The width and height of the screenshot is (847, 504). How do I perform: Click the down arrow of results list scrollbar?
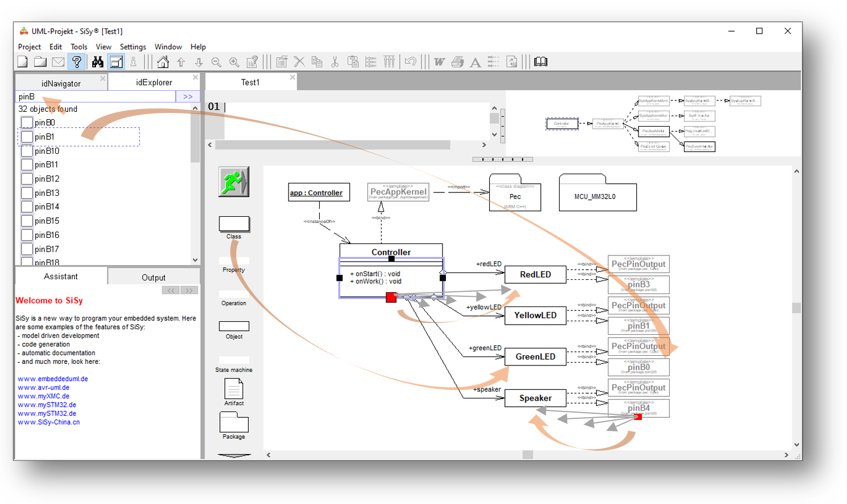pyautogui.click(x=195, y=260)
